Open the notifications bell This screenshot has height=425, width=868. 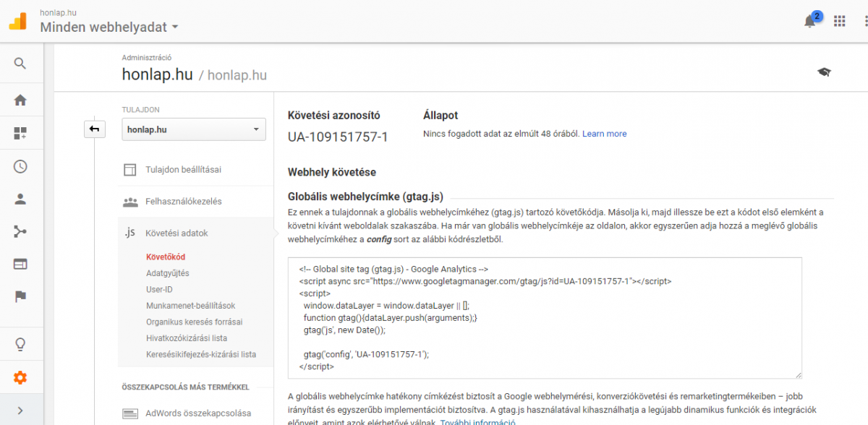click(810, 21)
